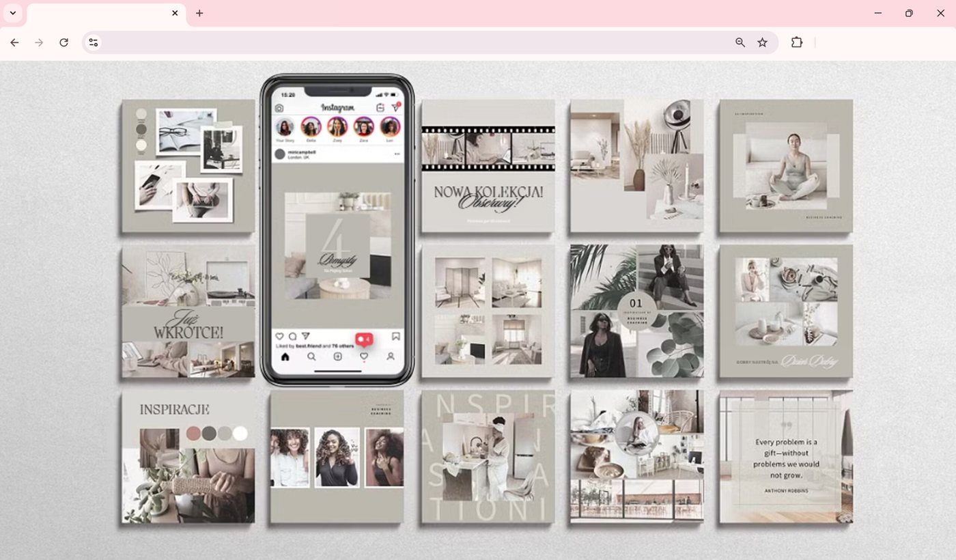Select the white swatch on INSPIRACJE card
This screenshot has width=956, height=560.
pyautogui.click(x=240, y=433)
